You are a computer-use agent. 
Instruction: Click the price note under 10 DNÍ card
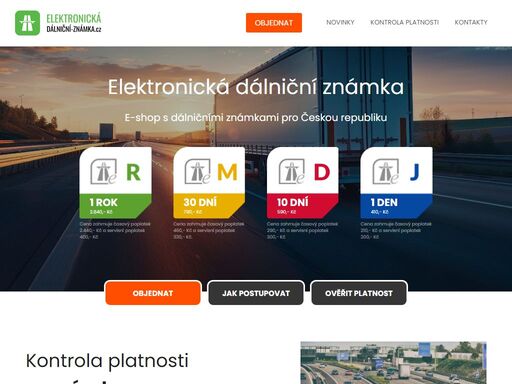(302, 230)
